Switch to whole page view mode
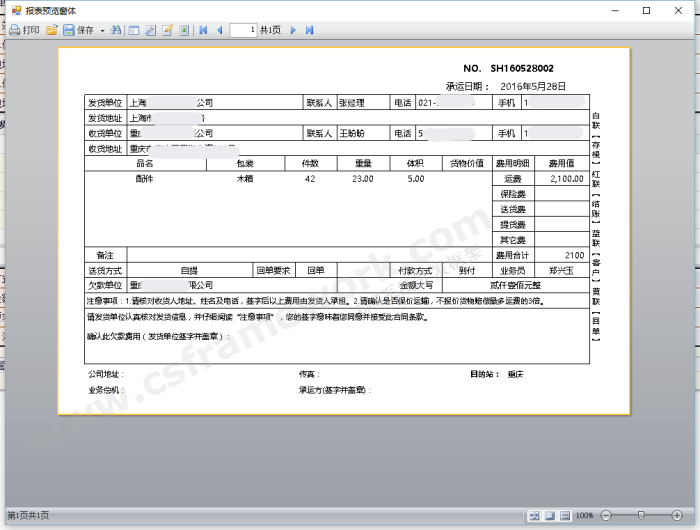The image size is (700, 530). point(550,515)
